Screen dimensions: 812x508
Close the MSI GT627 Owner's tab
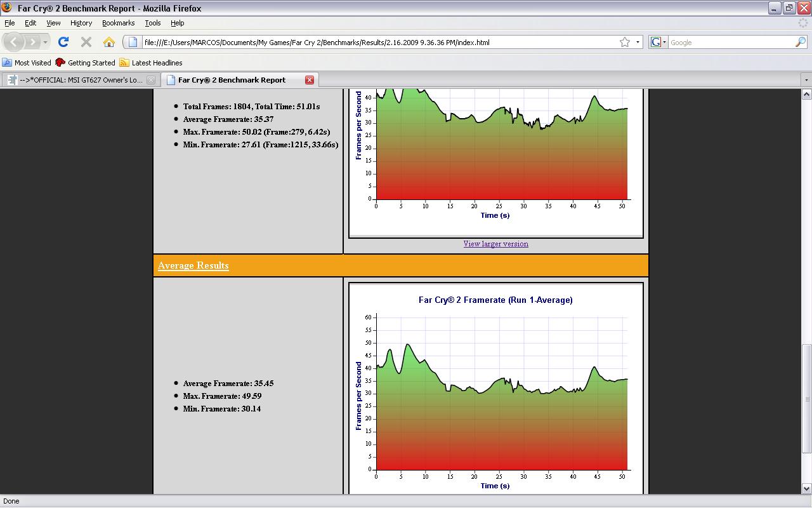151,80
